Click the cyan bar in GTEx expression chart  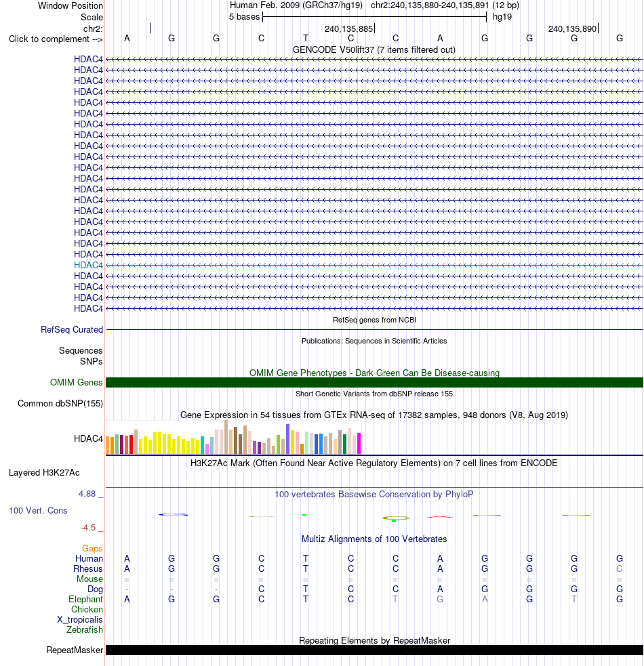(202, 445)
